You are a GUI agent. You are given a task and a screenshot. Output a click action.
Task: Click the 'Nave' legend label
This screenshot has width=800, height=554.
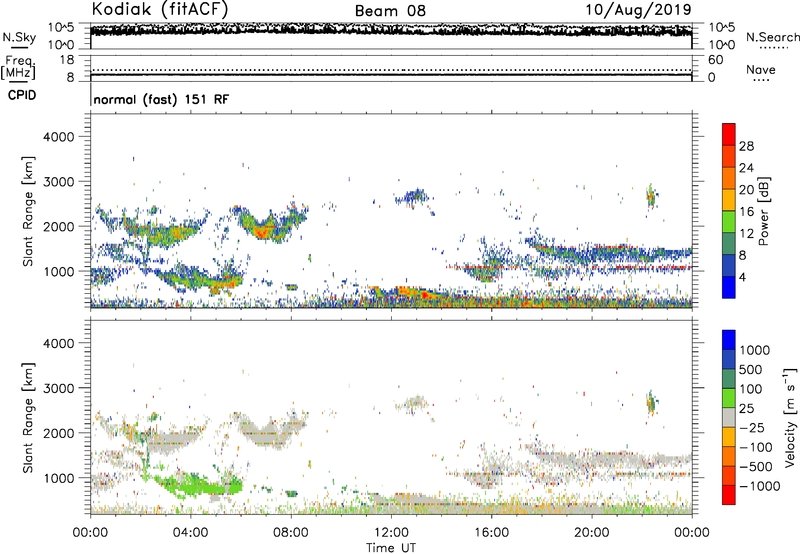coord(761,69)
